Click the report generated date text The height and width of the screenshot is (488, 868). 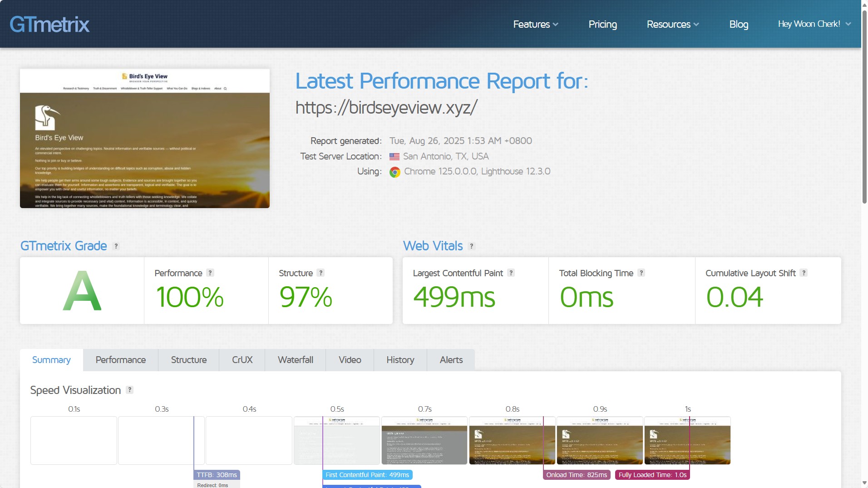(x=461, y=141)
